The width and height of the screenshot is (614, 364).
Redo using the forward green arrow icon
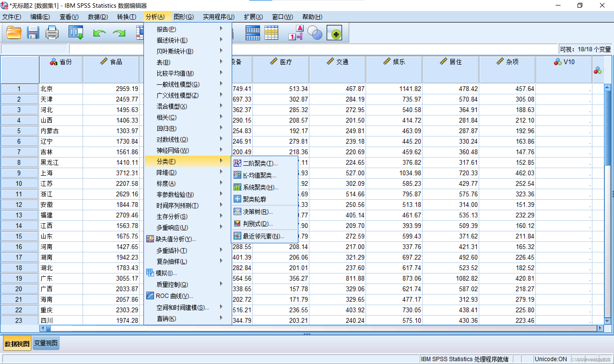[x=119, y=32]
